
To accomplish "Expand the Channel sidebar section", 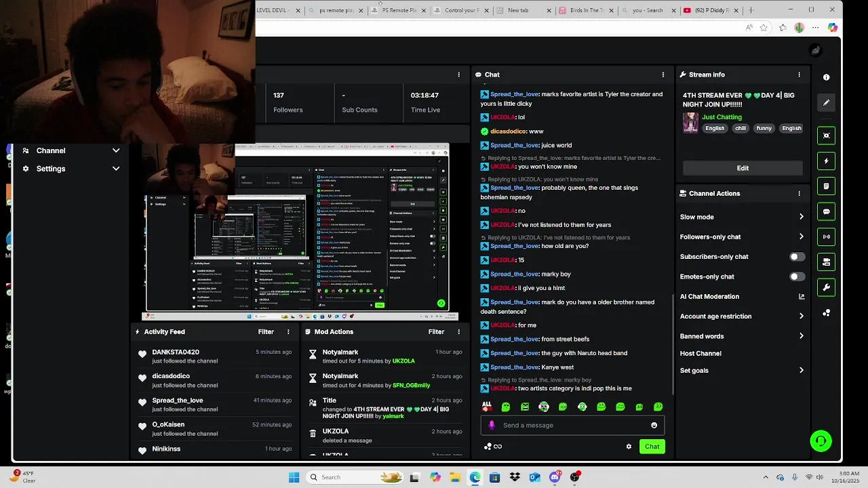I will [71, 150].
